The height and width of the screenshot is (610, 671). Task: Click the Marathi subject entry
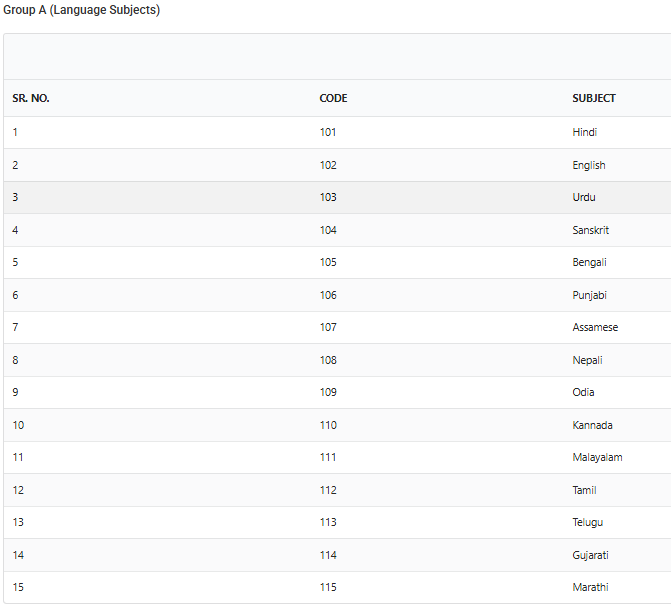pyautogui.click(x=590, y=588)
